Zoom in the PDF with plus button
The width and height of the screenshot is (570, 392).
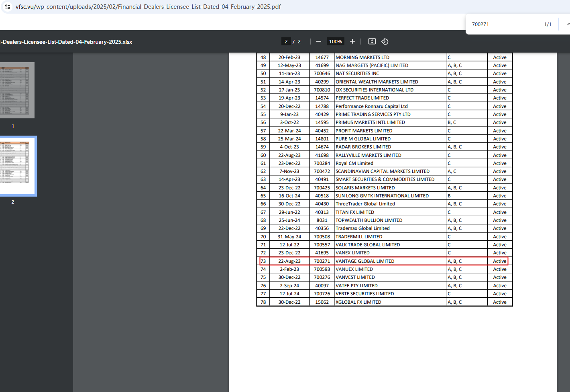pos(352,41)
